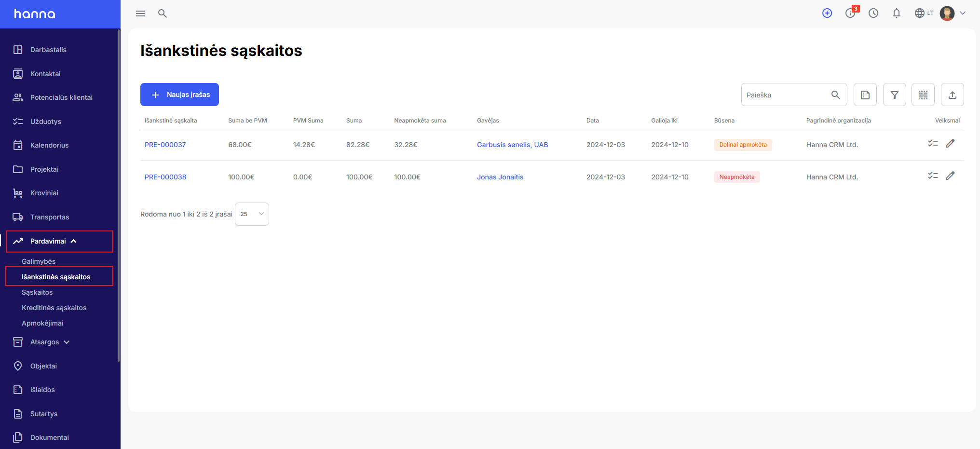Open Dokumentai in the sidebar
Screen dimensions: 980x449
coord(50,437)
